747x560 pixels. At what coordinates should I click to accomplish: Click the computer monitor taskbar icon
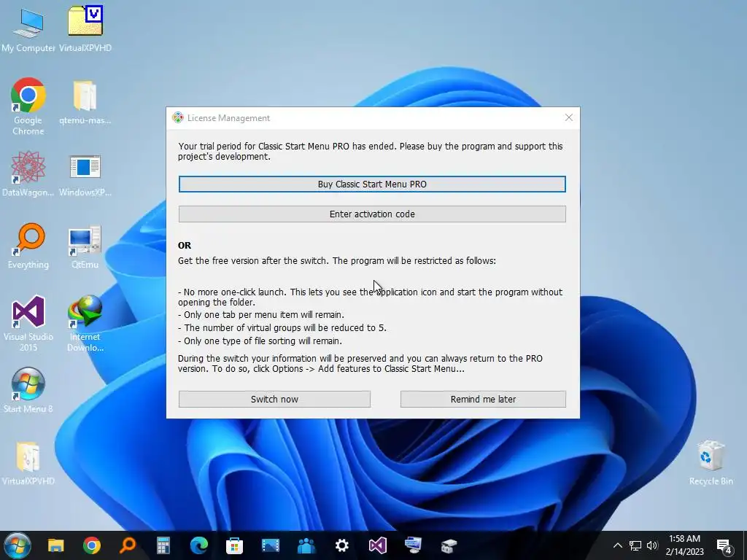pyautogui.click(x=413, y=545)
